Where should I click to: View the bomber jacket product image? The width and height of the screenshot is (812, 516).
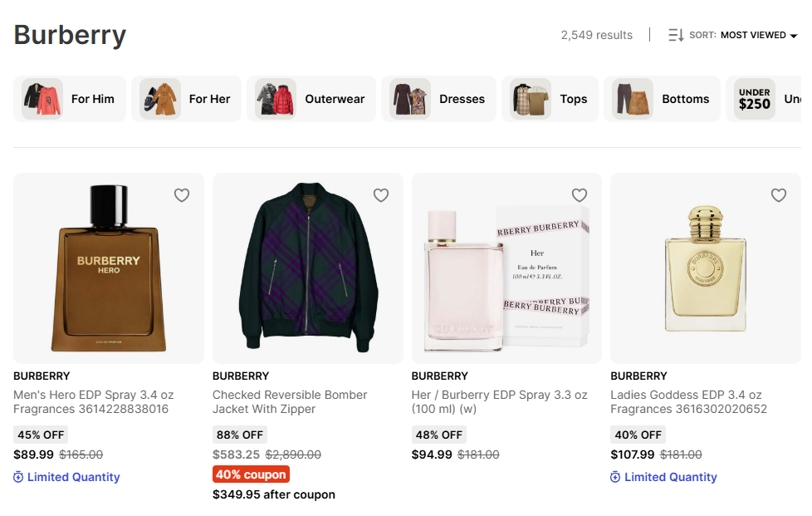(308, 268)
